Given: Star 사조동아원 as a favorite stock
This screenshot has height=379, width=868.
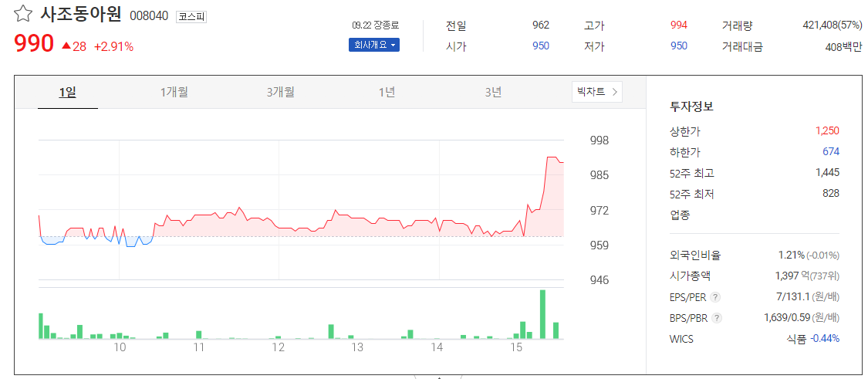Looking at the screenshot, I should click(x=23, y=14).
